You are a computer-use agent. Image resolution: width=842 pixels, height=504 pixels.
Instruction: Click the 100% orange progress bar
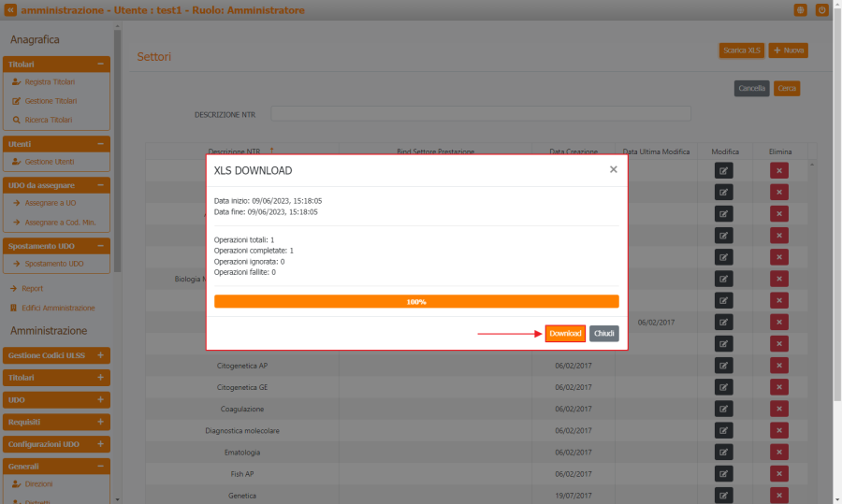[416, 302]
